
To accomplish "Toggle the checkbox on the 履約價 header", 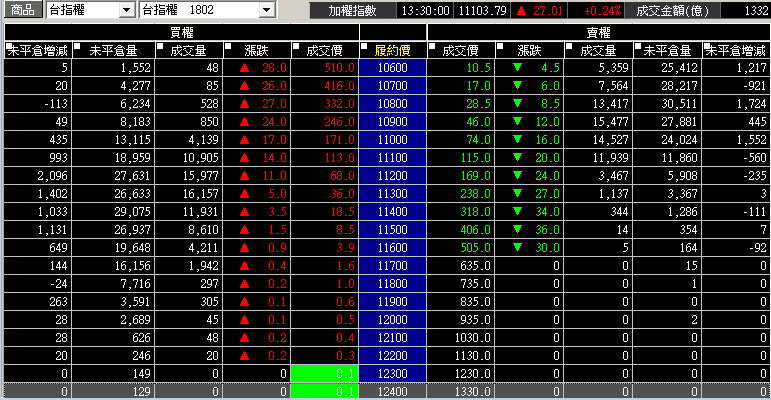I will (x=364, y=46).
